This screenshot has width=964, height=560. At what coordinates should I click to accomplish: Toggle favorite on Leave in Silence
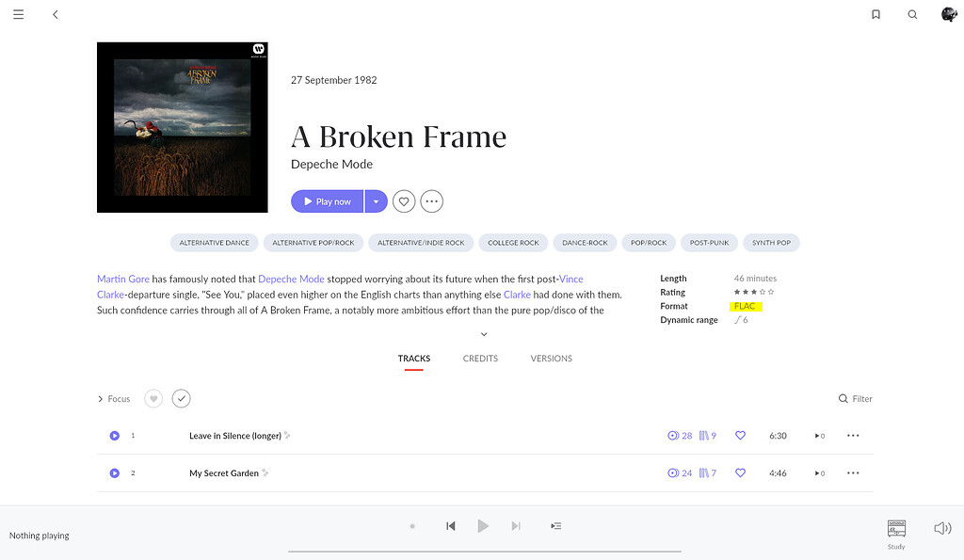(x=740, y=436)
